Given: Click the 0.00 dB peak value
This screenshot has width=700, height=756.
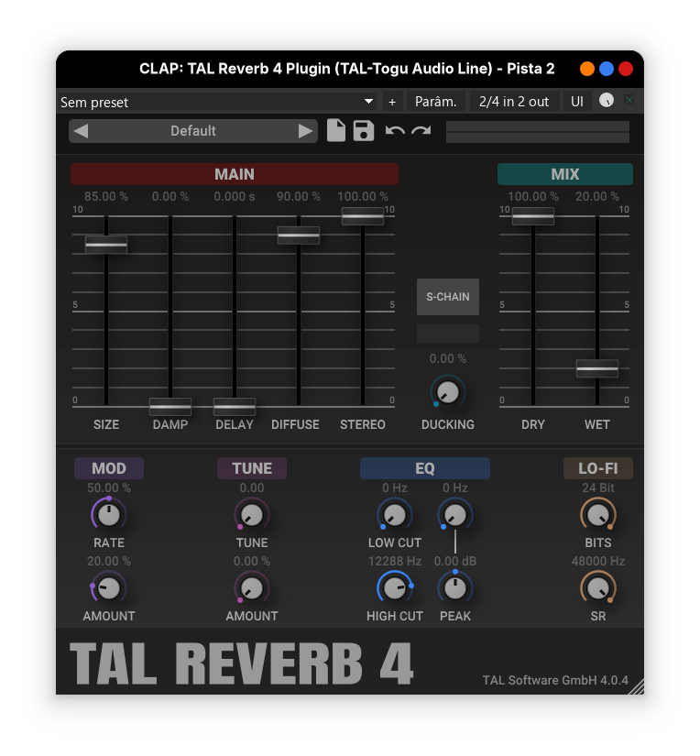Looking at the screenshot, I should click(x=455, y=561).
